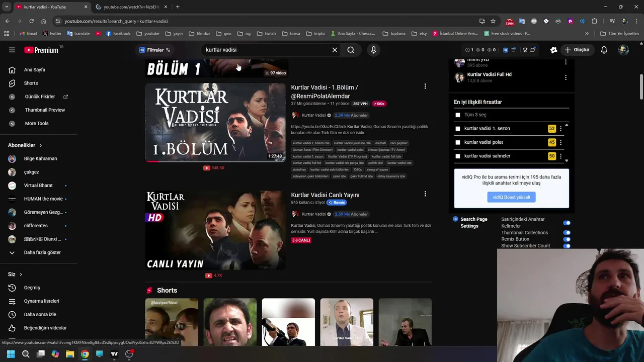Run search with magnifier icon

351,50
